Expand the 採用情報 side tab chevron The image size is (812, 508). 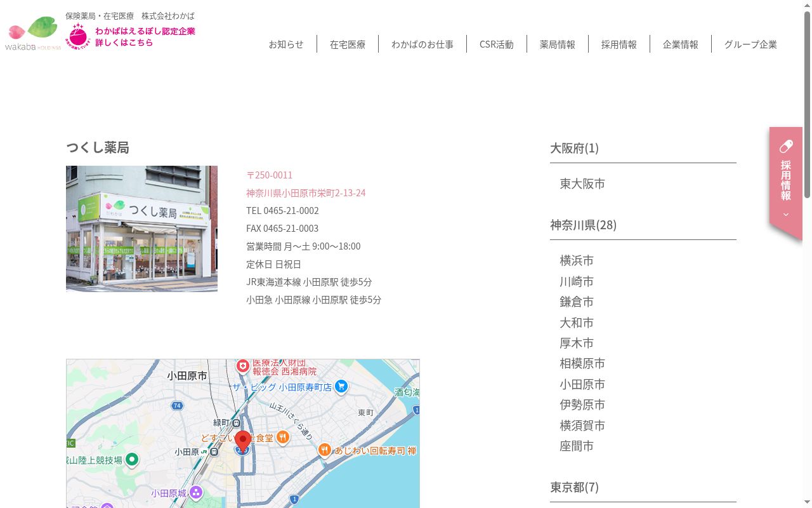(786, 215)
